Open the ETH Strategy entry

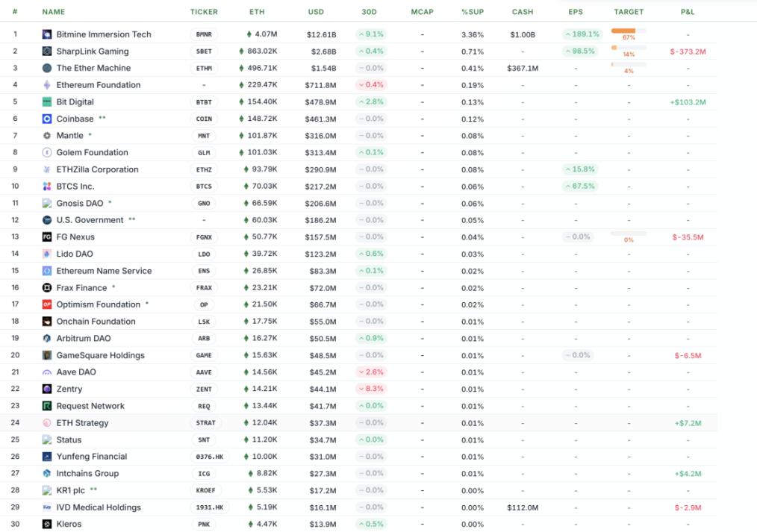point(83,422)
